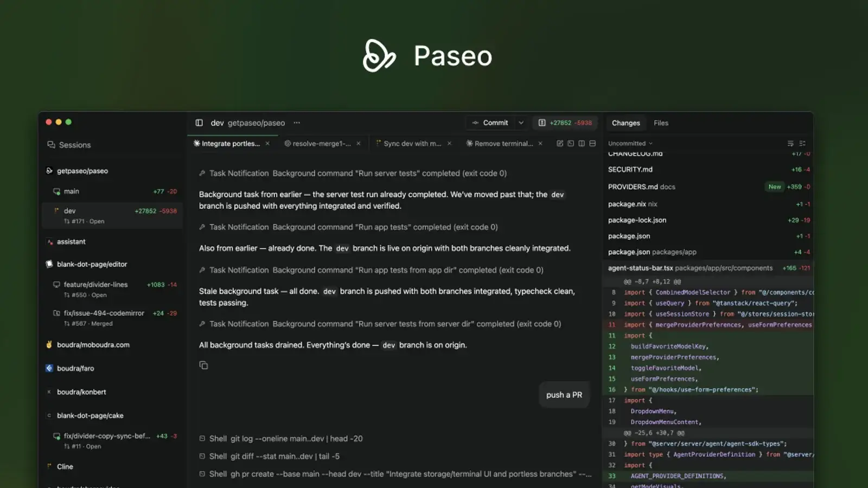Expand the 'Run app tests from app dir' notification

click(x=371, y=270)
